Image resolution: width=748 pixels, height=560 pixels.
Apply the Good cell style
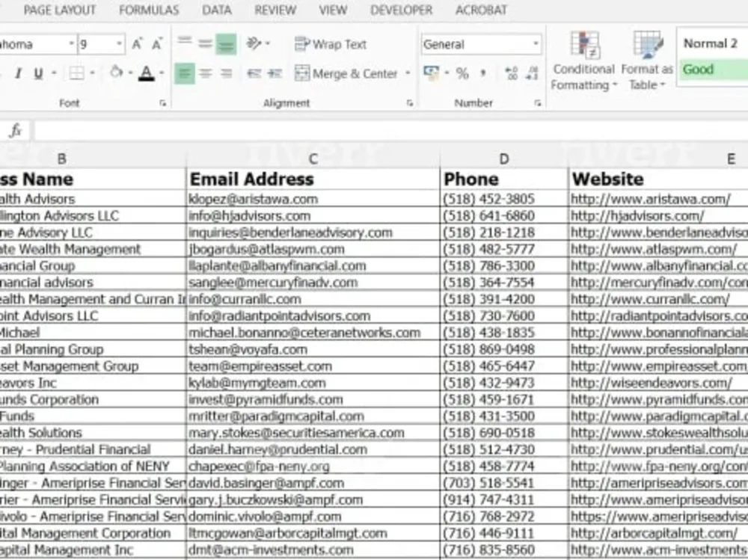pos(709,69)
